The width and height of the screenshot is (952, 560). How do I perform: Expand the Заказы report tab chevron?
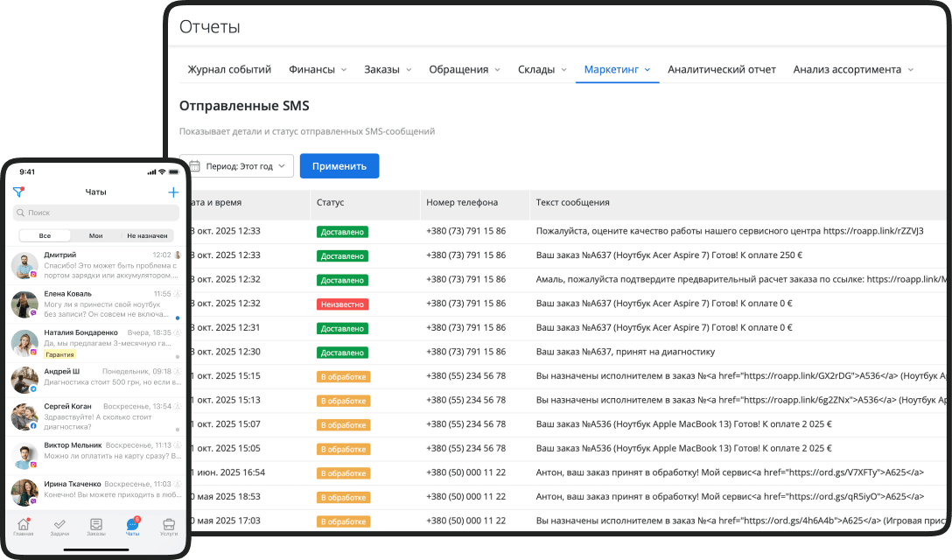click(409, 70)
